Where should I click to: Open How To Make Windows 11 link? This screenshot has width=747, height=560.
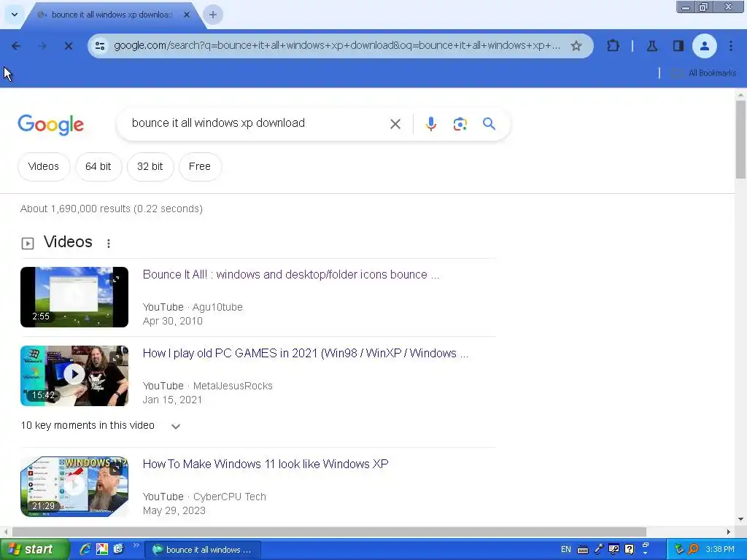click(266, 464)
